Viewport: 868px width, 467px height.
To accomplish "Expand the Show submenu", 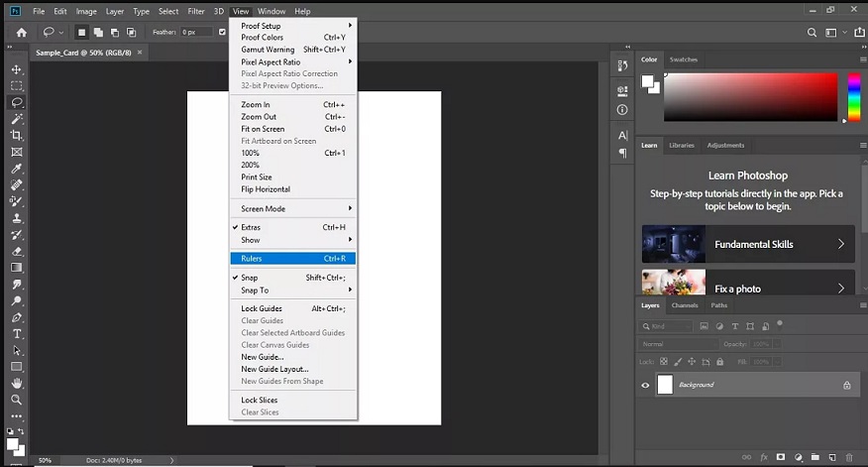I will coord(293,240).
